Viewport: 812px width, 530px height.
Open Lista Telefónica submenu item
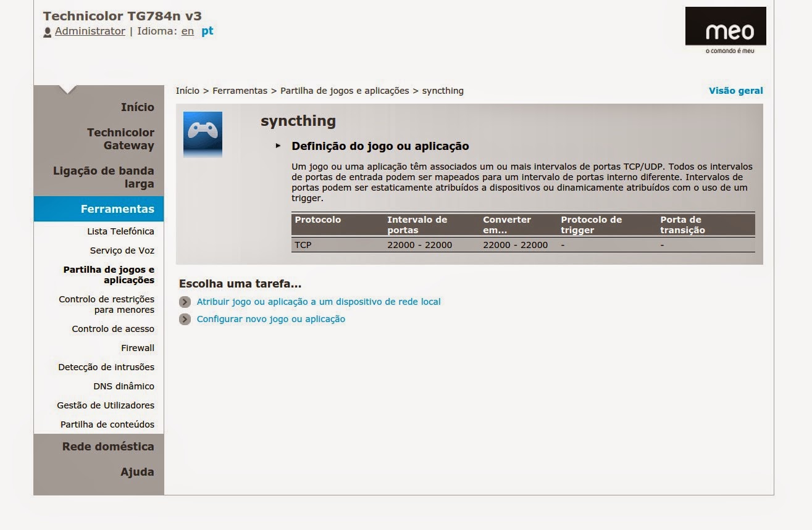point(121,231)
